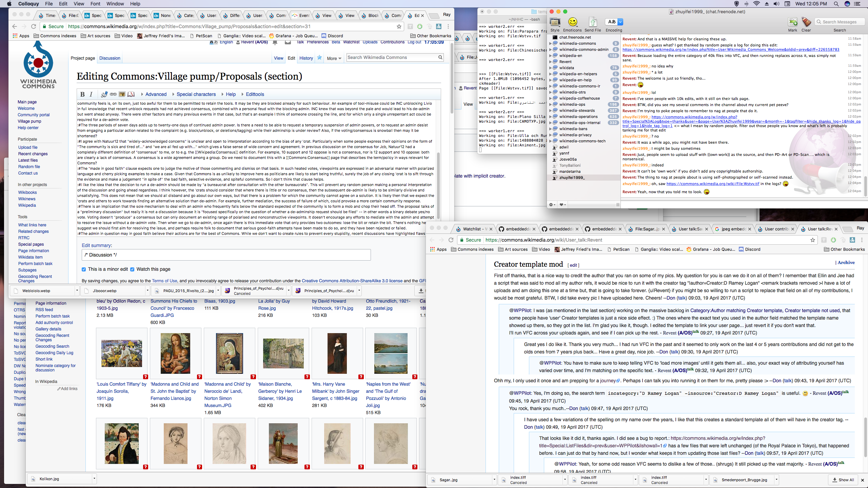Click the signature and timestamp icon
This screenshot has width=868, height=488.
pos(104,94)
